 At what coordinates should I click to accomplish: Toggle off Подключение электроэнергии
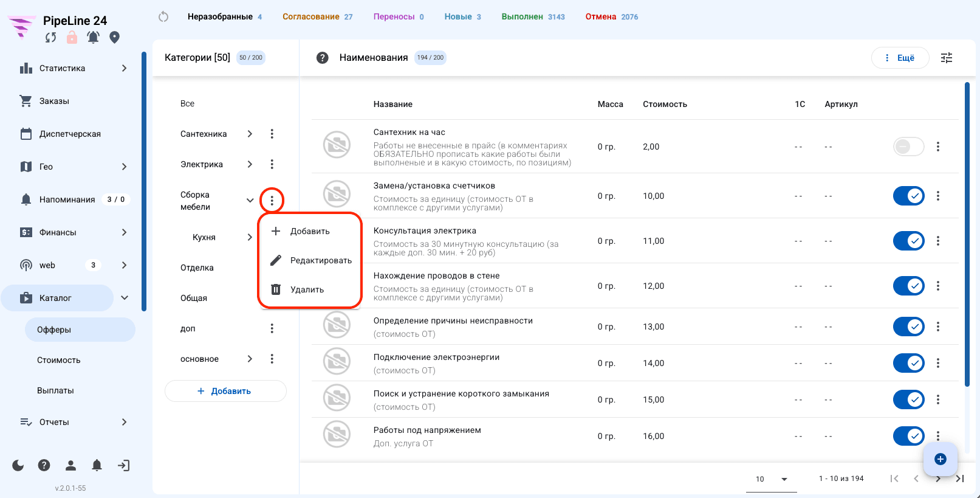[x=908, y=363]
